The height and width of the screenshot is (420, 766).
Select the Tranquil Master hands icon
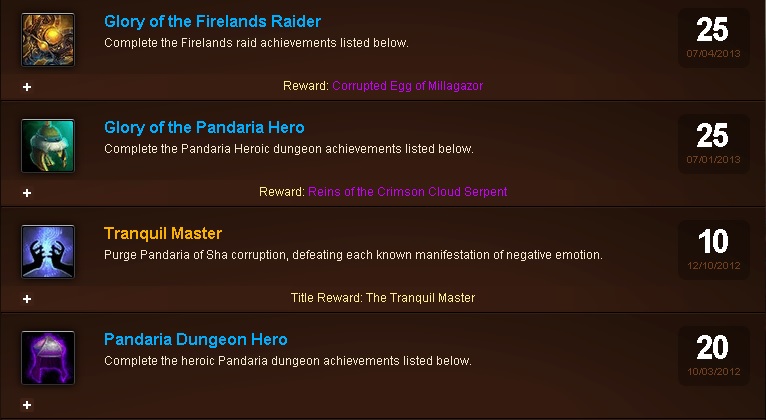tap(48, 252)
